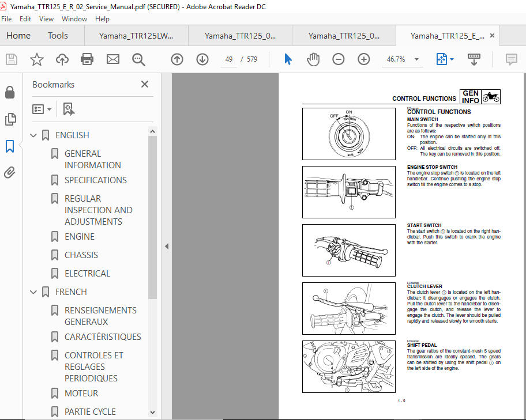Switch to the Yamaha_TTR125LW... tab
526x420 pixels.
pos(136,36)
